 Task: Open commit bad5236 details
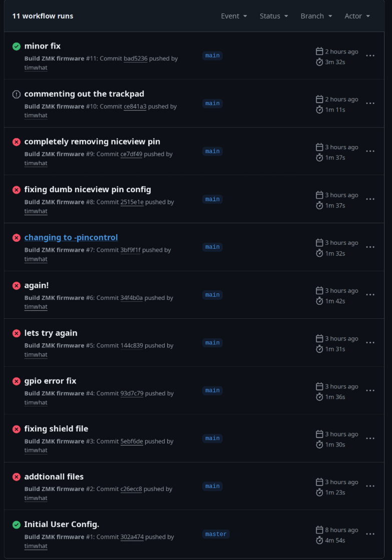point(136,59)
